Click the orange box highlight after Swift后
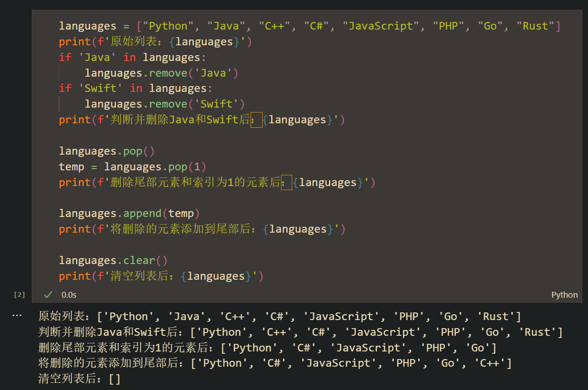This screenshot has height=390, width=588. click(256, 119)
